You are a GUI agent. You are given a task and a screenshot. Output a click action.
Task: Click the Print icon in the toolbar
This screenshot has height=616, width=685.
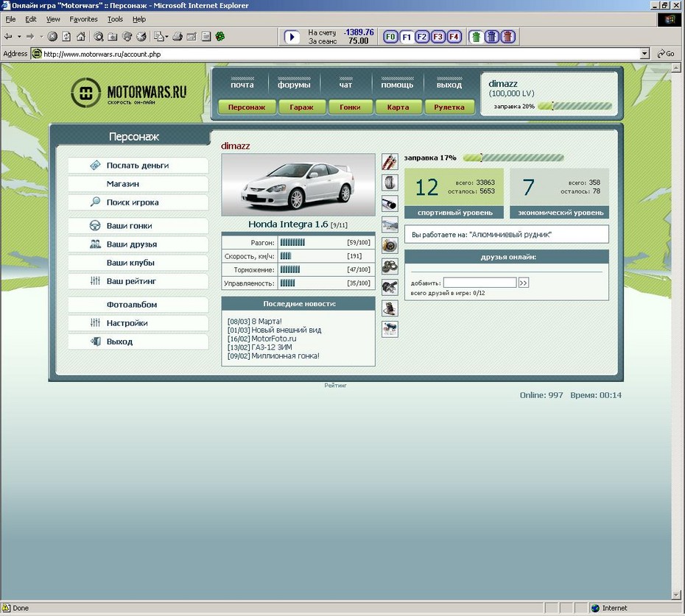point(178,37)
